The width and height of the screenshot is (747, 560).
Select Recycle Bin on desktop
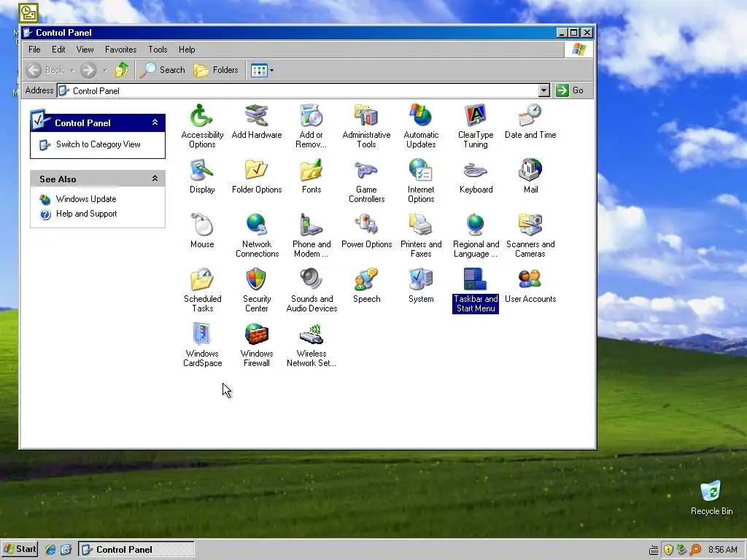point(711,497)
